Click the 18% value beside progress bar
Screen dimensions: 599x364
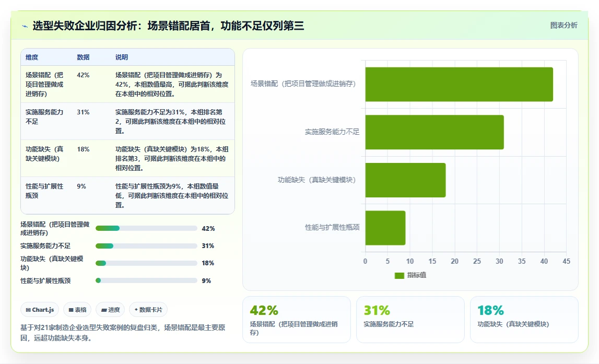point(208,263)
